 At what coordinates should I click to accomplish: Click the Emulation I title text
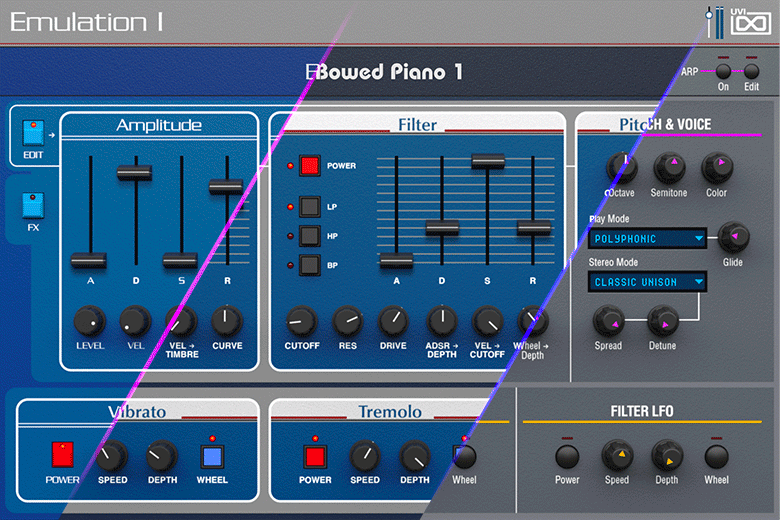(87, 22)
